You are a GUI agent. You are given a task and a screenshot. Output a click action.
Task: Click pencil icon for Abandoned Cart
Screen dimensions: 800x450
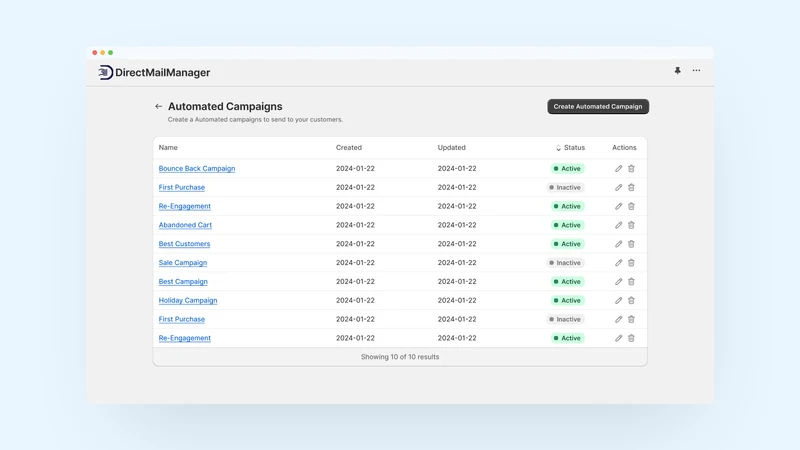coord(618,225)
